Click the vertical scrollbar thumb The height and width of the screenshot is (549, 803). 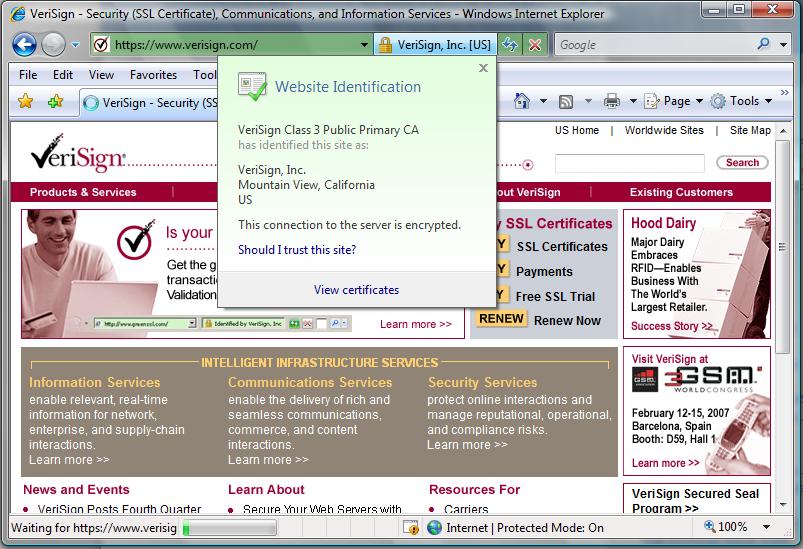[x=783, y=246]
